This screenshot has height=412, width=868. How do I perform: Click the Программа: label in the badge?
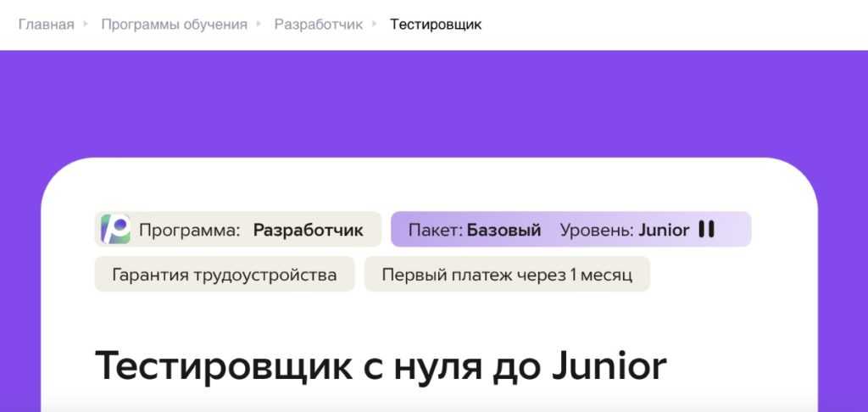pos(190,230)
